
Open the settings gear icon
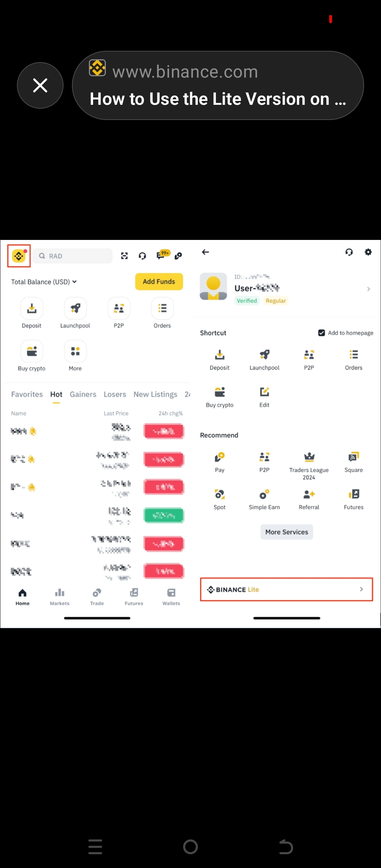(368, 252)
